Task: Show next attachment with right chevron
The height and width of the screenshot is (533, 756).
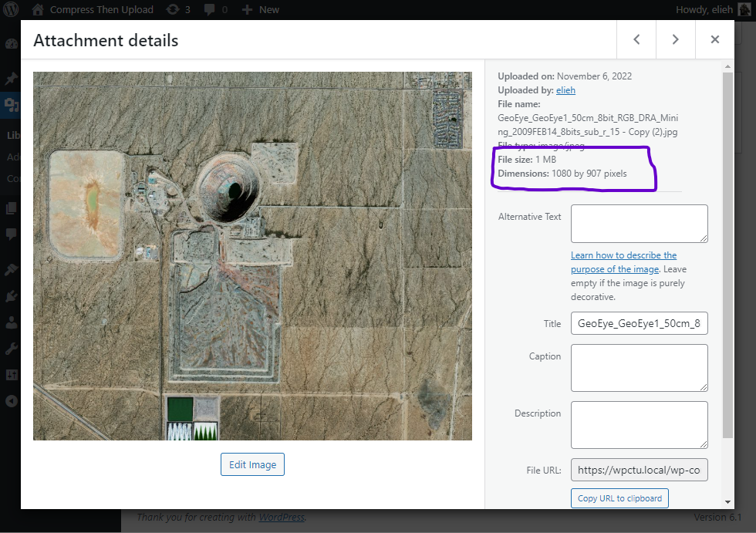Action: click(676, 39)
